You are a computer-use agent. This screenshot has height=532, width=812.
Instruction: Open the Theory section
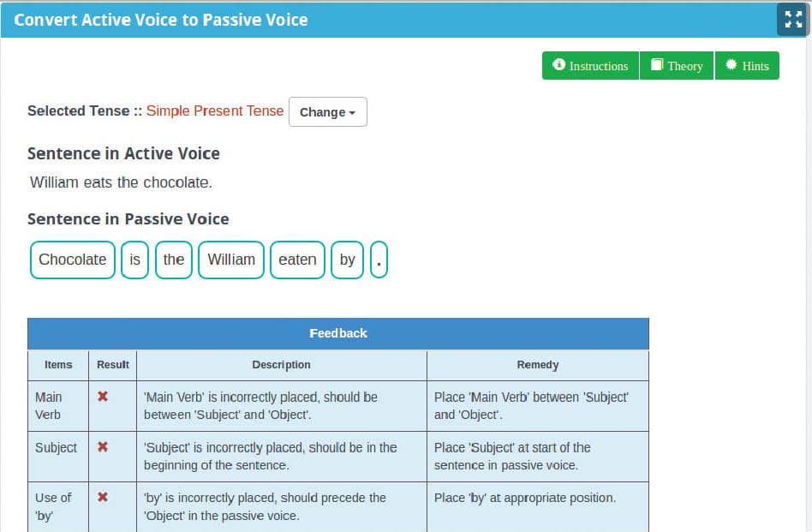click(x=677, y=66)
